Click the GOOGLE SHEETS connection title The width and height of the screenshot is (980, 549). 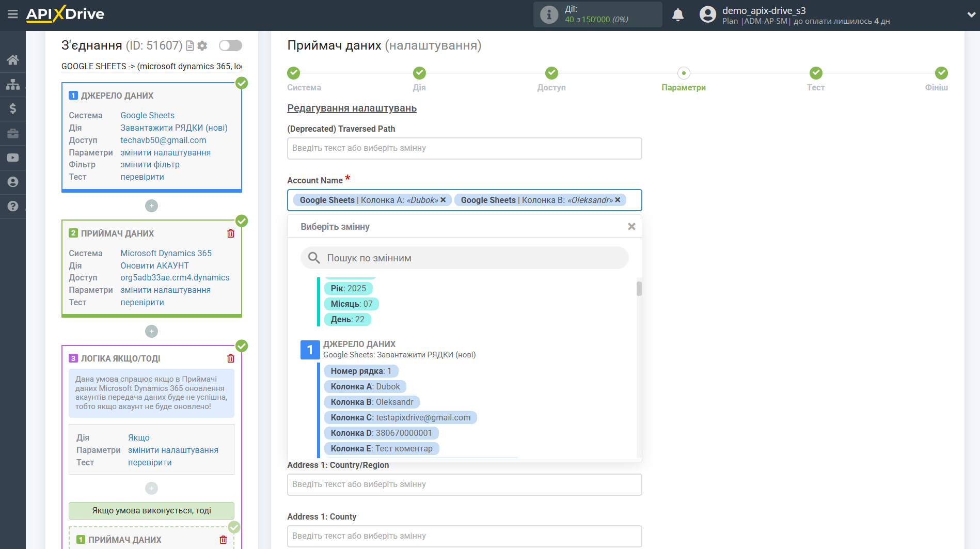(152, 66)
